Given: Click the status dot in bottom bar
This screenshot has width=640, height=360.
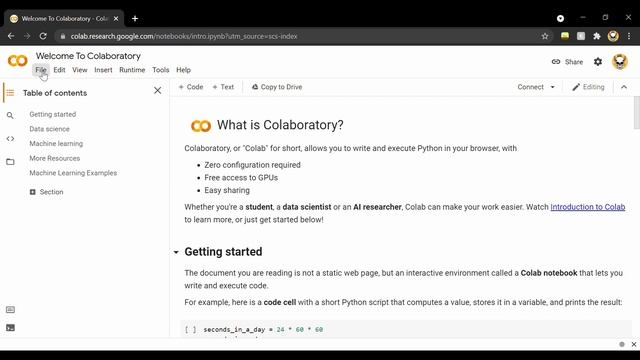Looking at the screenshot, I should click(622, 344).
